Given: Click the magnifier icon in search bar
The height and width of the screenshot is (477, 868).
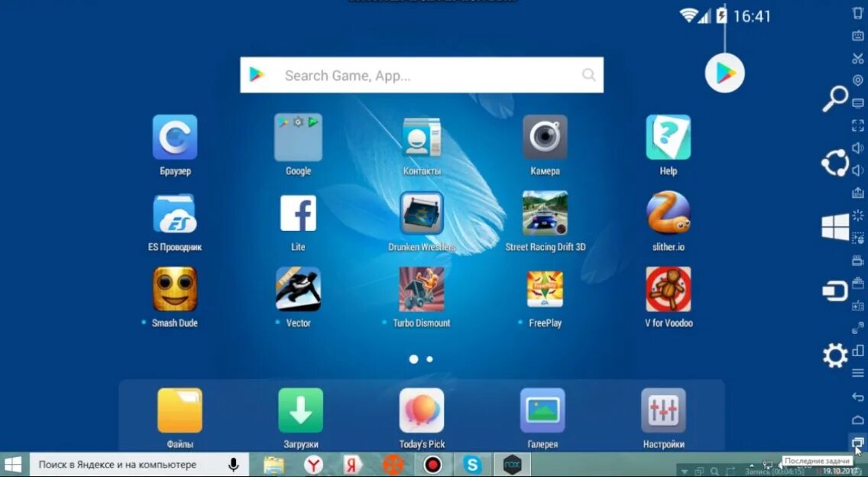Looking at the screenshot, I should 589,75.
